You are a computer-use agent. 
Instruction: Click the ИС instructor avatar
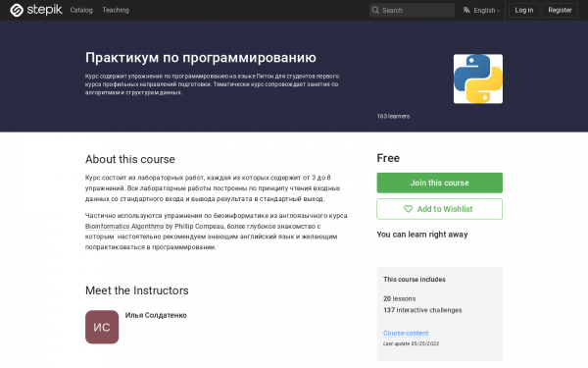point(102,327)
